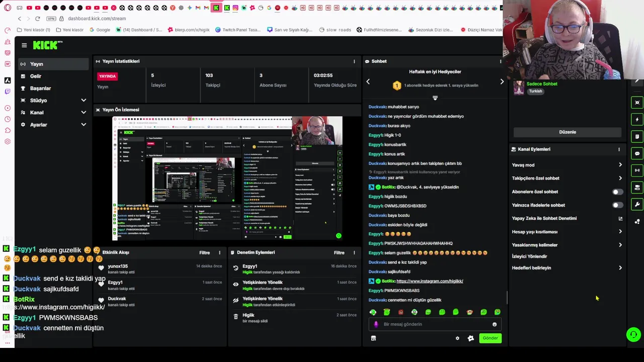Image resolution: width=644 pixels, height=362 pixels.
Task: Open the Twitch Panel Tasa... bookmark
Action: [238, 30]
